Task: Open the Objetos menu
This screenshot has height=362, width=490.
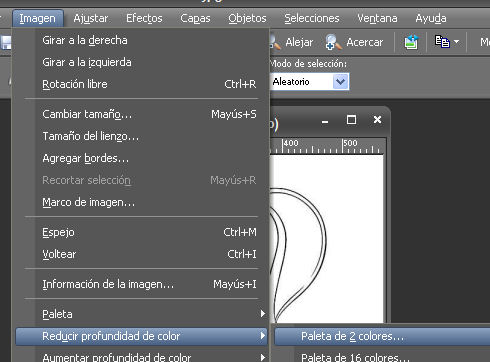Action: click(x=247, y=18)
